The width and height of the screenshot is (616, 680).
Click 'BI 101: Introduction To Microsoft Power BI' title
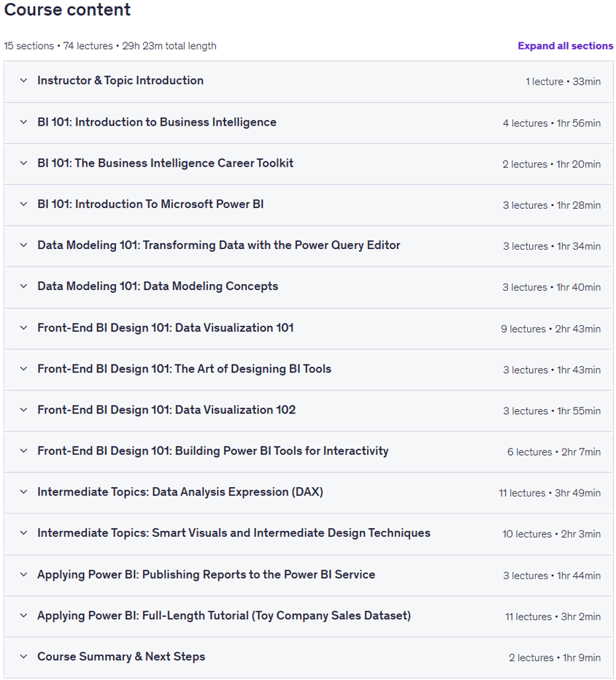(x=150, y=204)
